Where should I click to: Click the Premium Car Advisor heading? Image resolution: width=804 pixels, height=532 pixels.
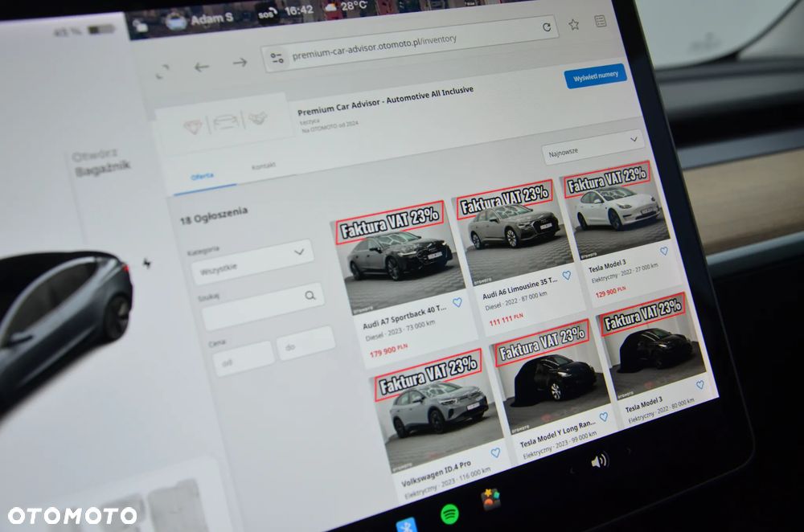click(x=386, y=100)
